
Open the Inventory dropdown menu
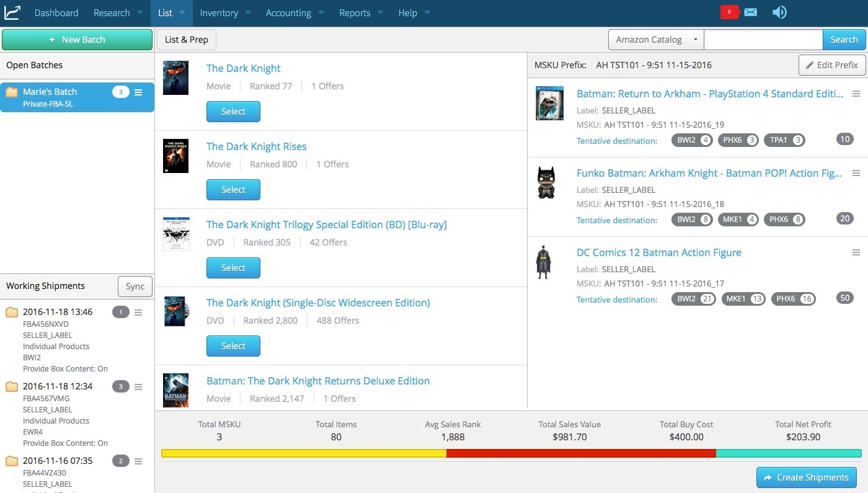tap(225, 12)
